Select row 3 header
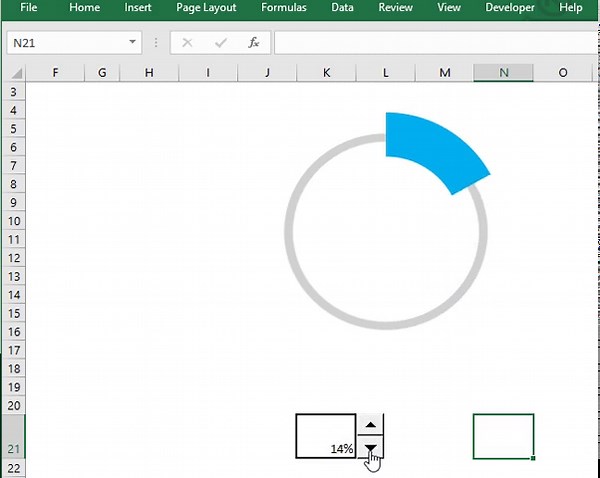 pos(14,92)
